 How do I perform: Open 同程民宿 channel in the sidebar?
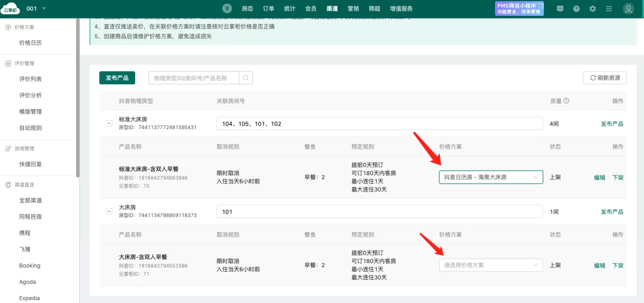pos(30,217)
